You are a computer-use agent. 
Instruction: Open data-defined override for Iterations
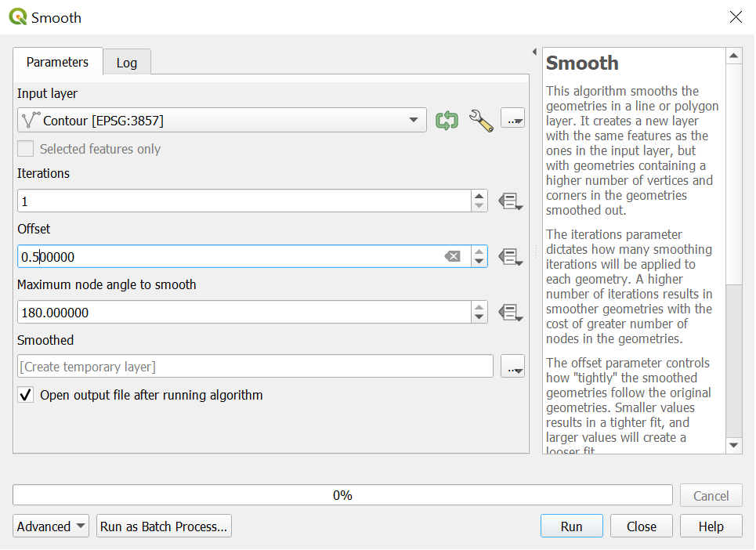click(x=510, y=201)
